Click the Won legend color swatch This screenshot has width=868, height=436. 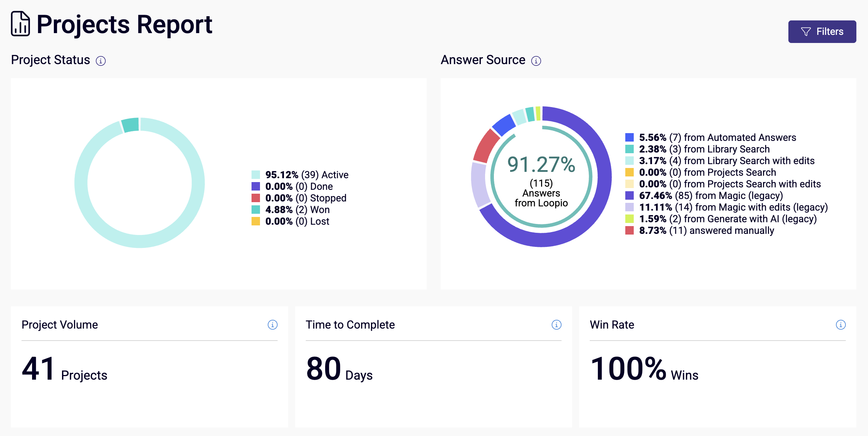point(256,210)
